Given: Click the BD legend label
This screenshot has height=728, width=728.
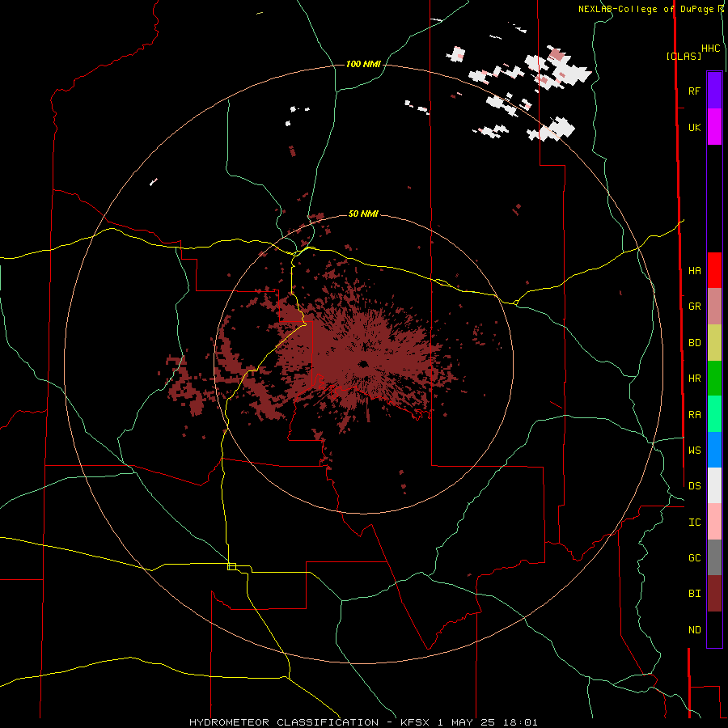Looking at the screenshot, I should click(x=694, y=343).
